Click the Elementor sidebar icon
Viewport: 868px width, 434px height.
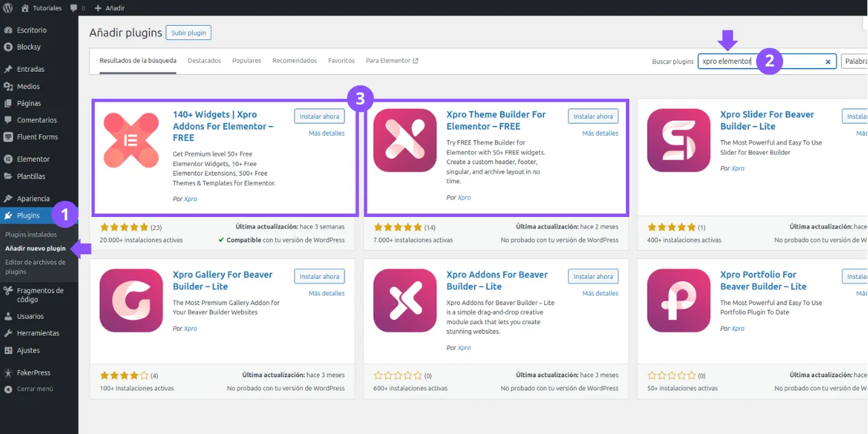click(x=8, y=159)
